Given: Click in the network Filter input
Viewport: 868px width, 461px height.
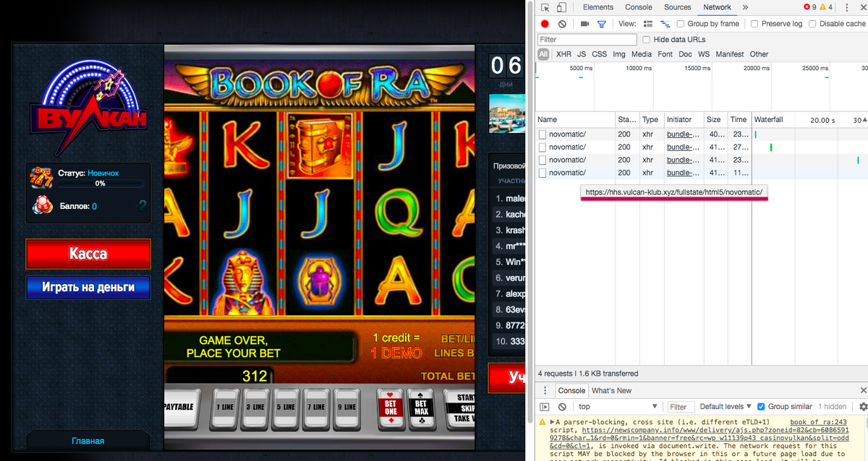Looking at the screenshot, I should [x=587, y=40].
